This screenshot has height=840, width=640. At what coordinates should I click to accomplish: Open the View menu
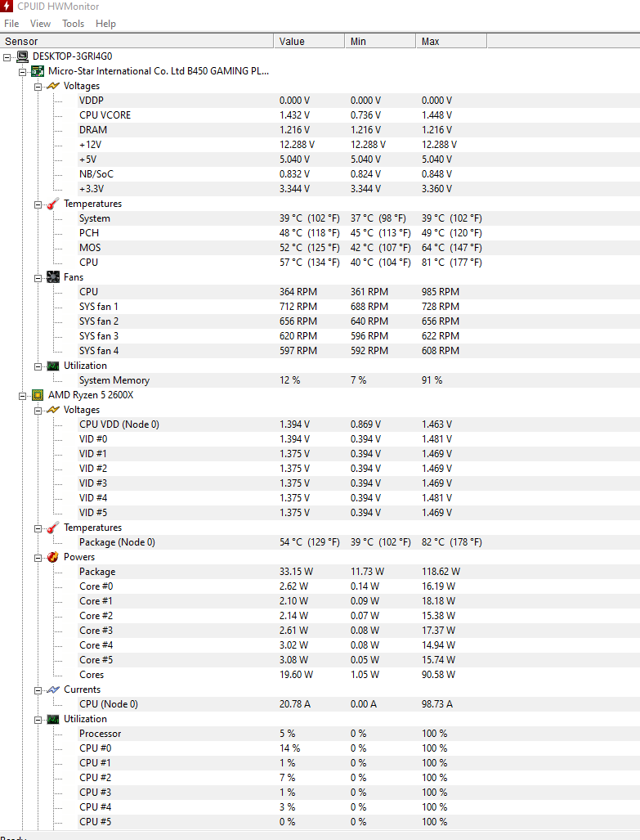coord(40,24)
